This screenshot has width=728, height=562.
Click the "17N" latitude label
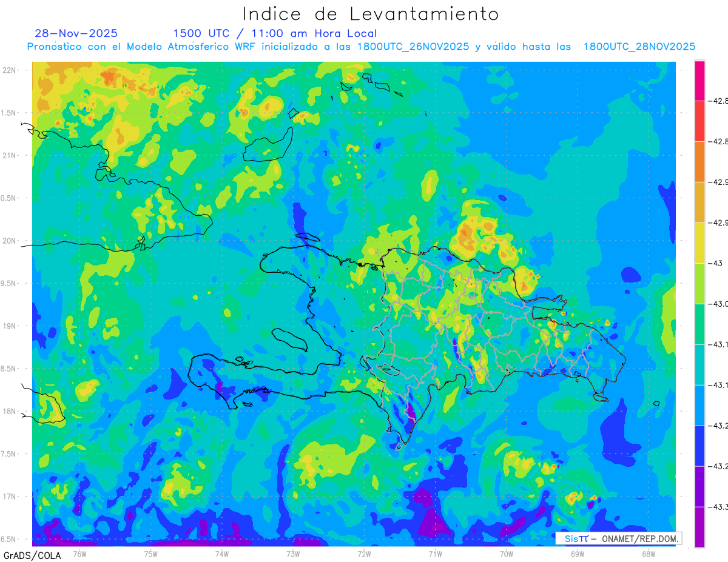point(9,497)
